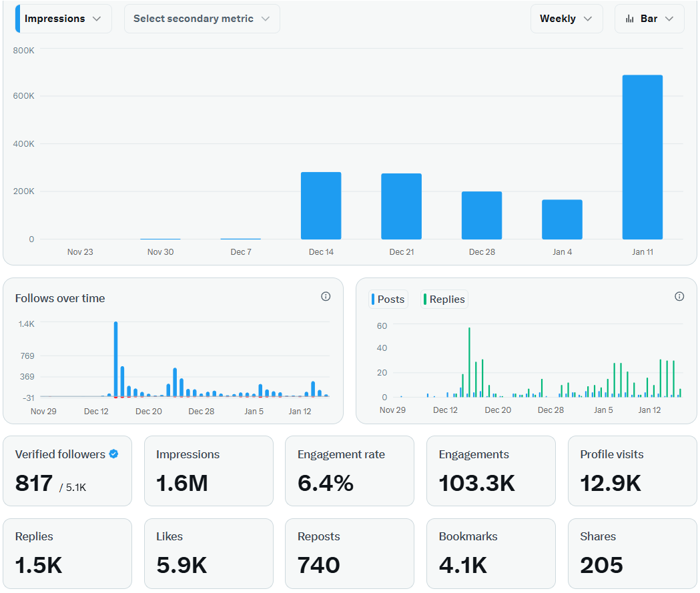
Task: Click the Dec 14 impressions bar
Action: (321, 205)
